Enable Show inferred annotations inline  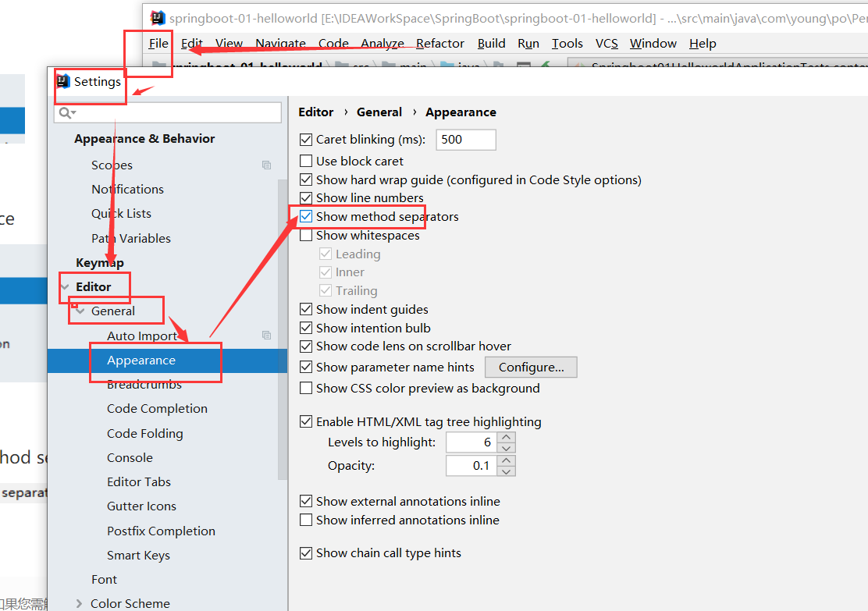click(305, 520)
